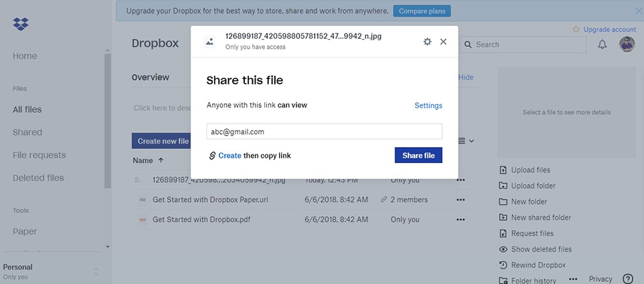Click the Upload folder icon
The image size is (644, 284).
click(x=503, y=186)
